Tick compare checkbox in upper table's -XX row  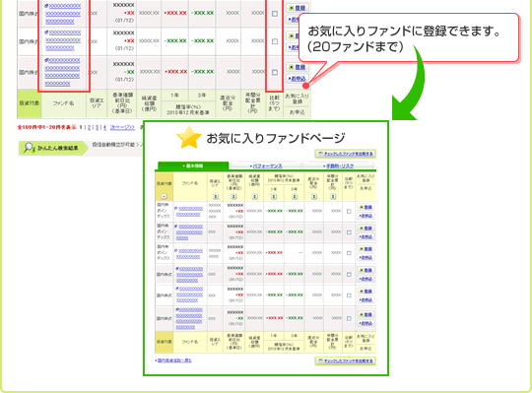pos(275,72)
